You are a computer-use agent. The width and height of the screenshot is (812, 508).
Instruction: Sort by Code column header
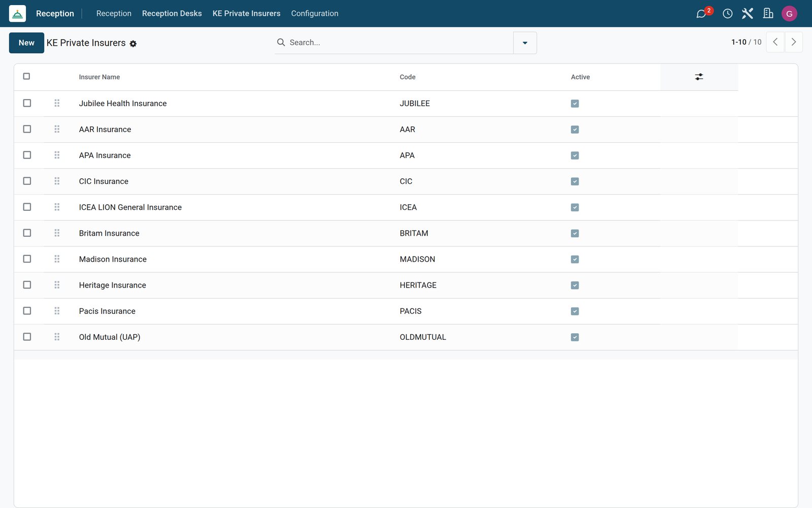point(408,77)
